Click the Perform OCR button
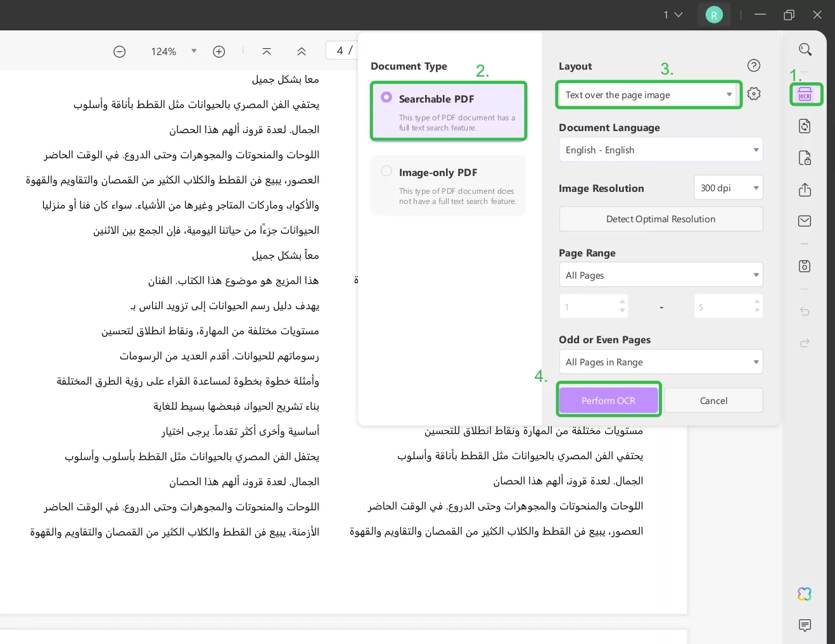 pyautogui.click(x=608, y=400)
